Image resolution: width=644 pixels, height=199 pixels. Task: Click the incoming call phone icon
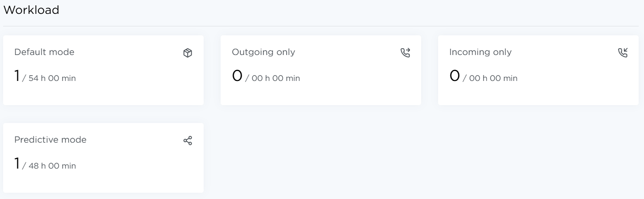coord(623,53)
